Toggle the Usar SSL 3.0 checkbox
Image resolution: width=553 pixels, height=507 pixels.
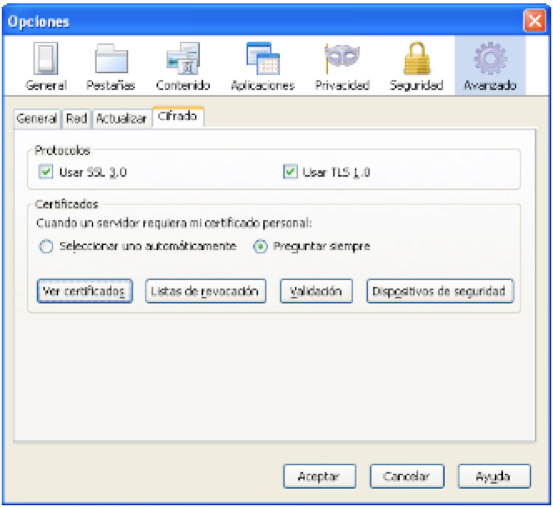(46, 172)
